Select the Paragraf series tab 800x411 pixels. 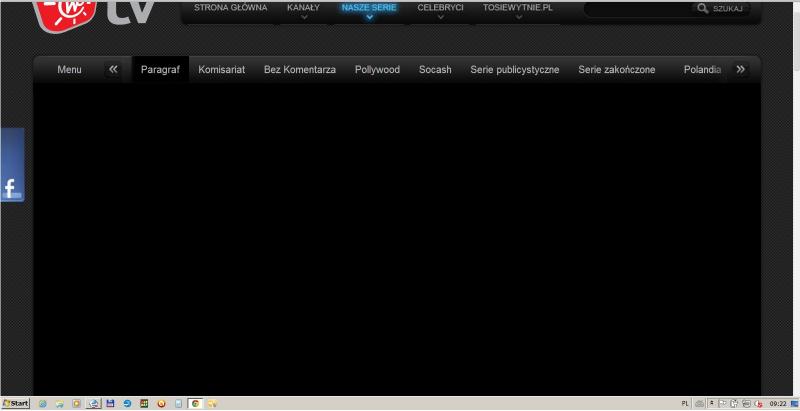[x=160, y=70]
